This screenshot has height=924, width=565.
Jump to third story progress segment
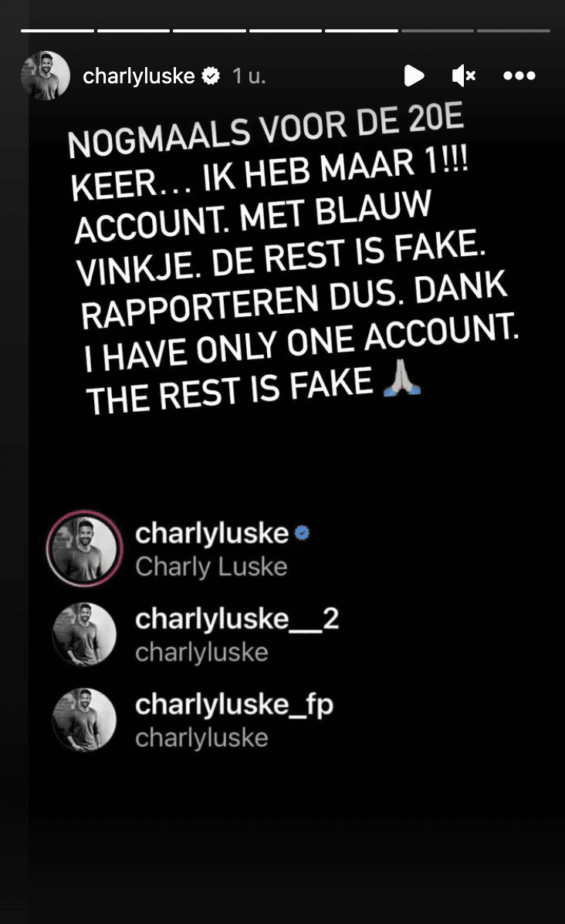(209, 31)
